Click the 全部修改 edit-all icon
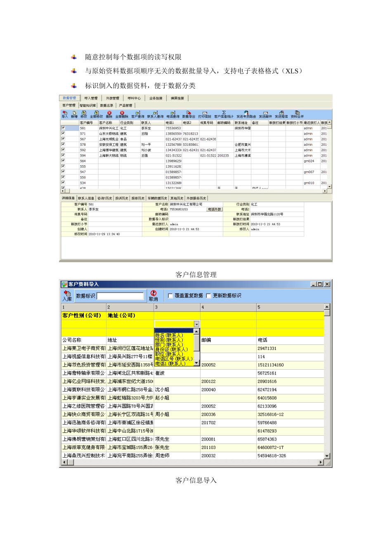The height and width of the screenshot is (555, 392). pos(97,114)
